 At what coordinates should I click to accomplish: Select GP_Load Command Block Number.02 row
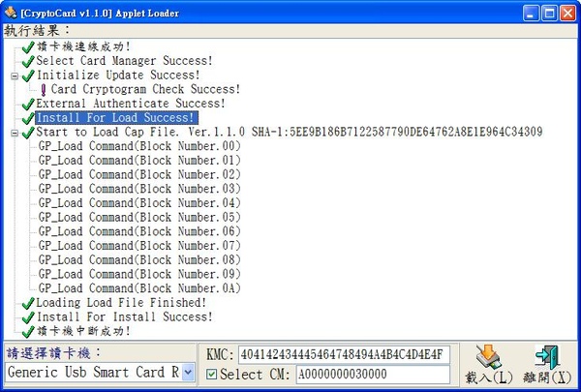[x=139, y=174]
